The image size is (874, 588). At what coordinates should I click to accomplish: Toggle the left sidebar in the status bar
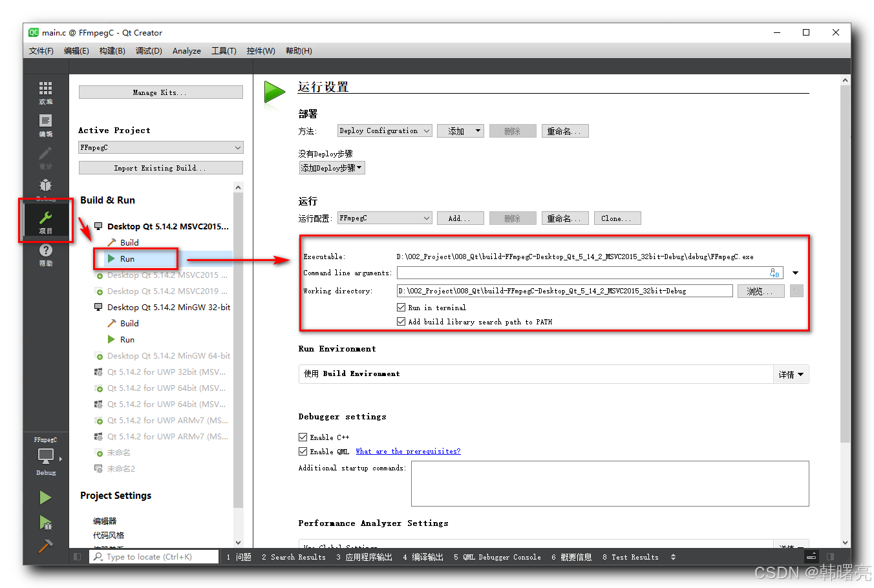[78, 556]
